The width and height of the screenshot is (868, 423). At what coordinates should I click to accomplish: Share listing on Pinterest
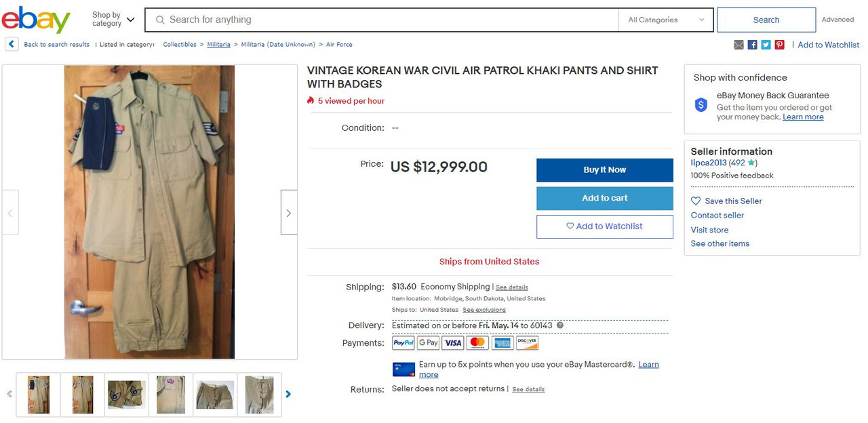point(779,45)
